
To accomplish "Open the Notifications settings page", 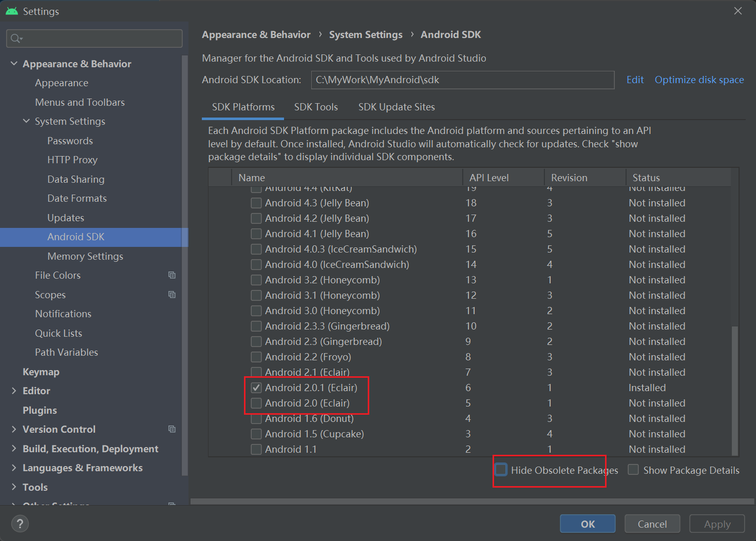I will (63, 314).
